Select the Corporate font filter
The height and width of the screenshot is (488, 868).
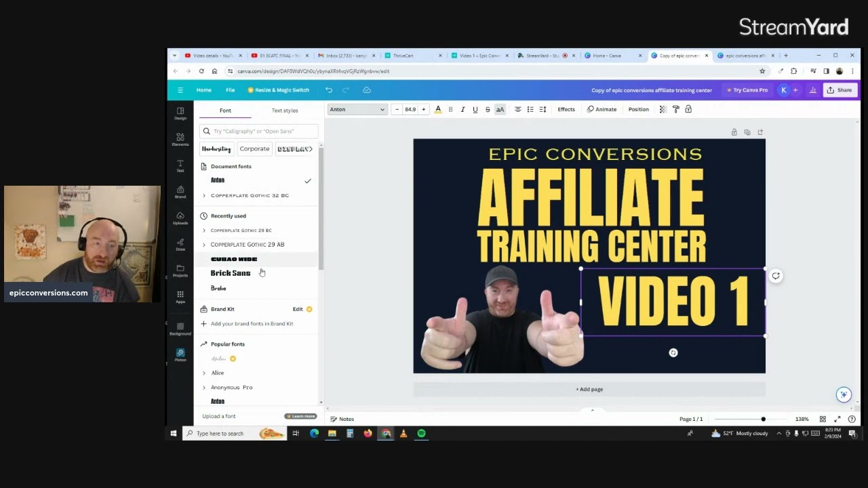click(x=254, y=149)
